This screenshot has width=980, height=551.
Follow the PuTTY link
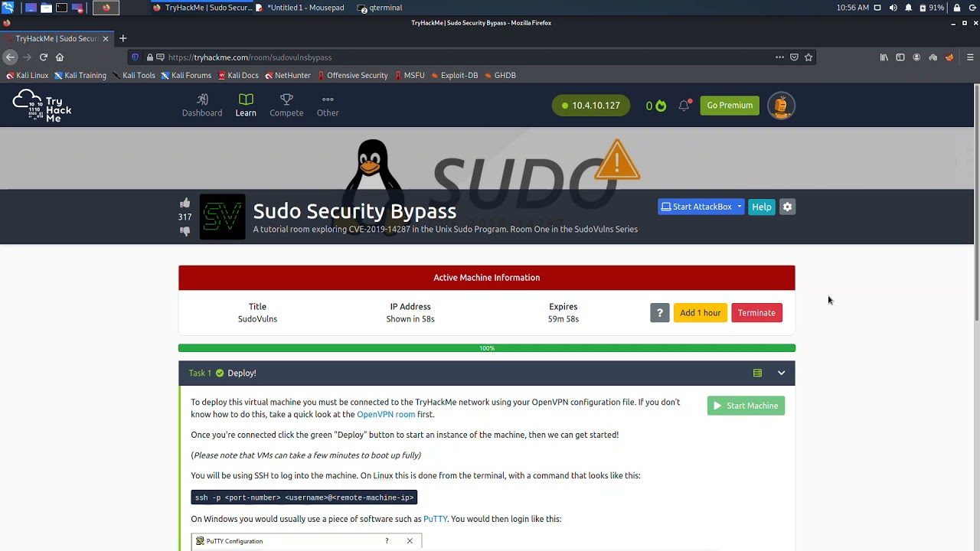coord(435,519)
